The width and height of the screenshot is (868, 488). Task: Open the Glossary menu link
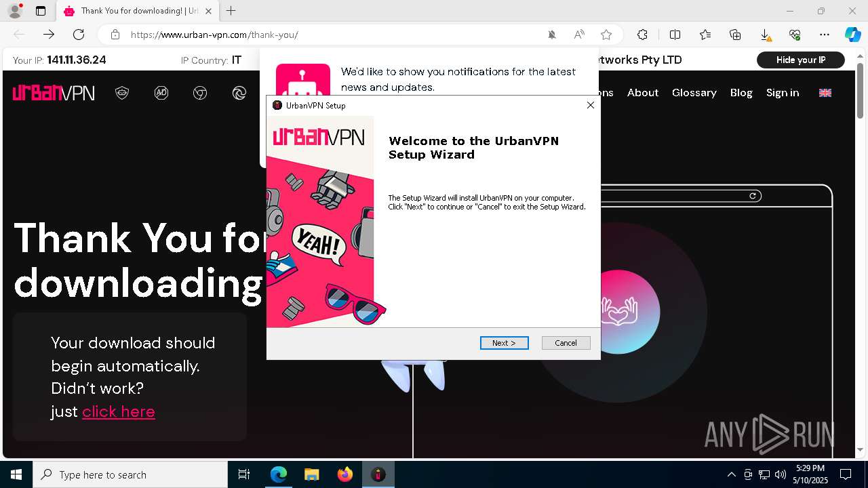coord(694,93)
